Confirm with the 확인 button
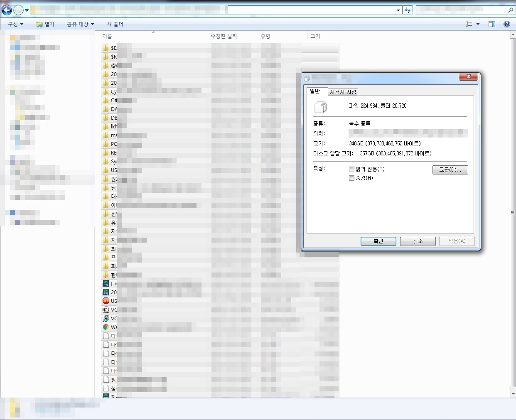This screenshot has width=516, height=420. [378, 241]
